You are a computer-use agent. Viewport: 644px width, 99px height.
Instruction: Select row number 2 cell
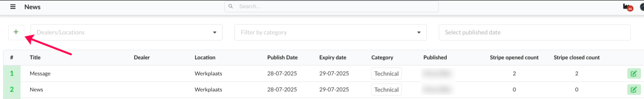12,90
